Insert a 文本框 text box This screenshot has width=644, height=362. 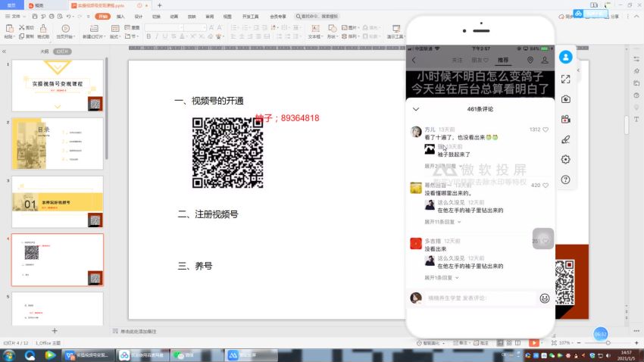[x=315, y=31]
